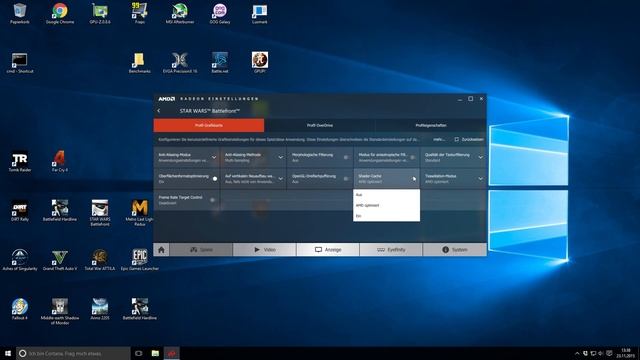Select the Anno 2205 desktop icon
Viewport: 640px width, 360px height.
[100, 309]
